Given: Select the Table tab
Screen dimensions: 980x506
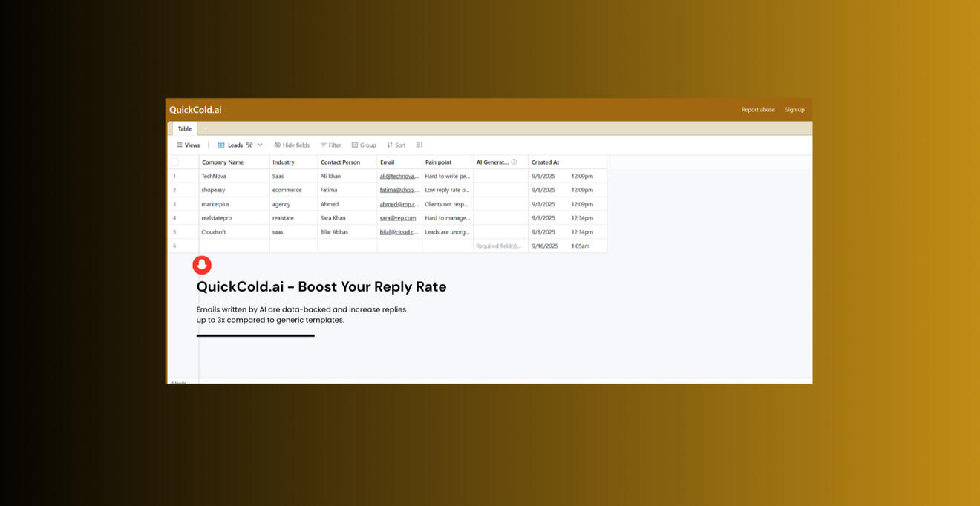Looking at the screenshot, I should point(185,129).
